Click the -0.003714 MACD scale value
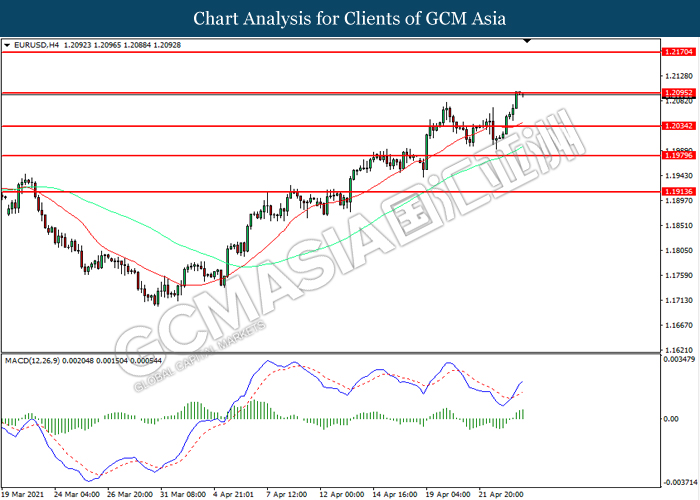The width and height of the screenshot is (700, 500). coord(680,483)
